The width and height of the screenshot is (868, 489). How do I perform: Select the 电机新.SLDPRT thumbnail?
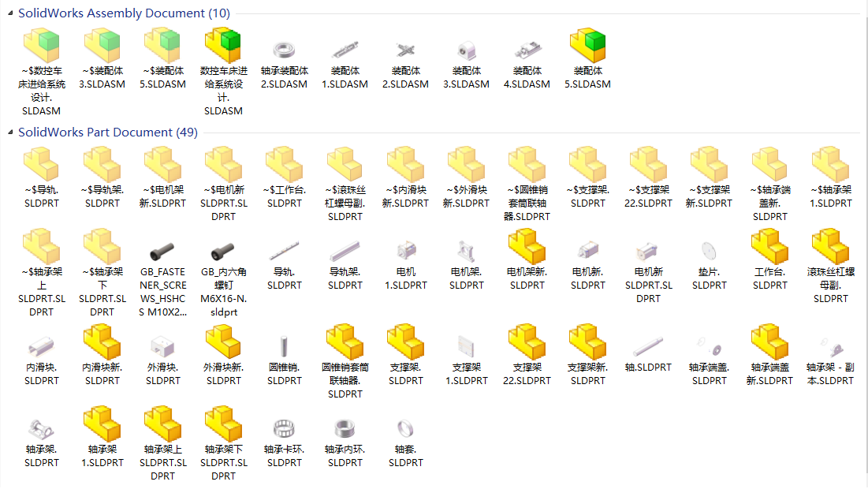click(x=588, y=251)
